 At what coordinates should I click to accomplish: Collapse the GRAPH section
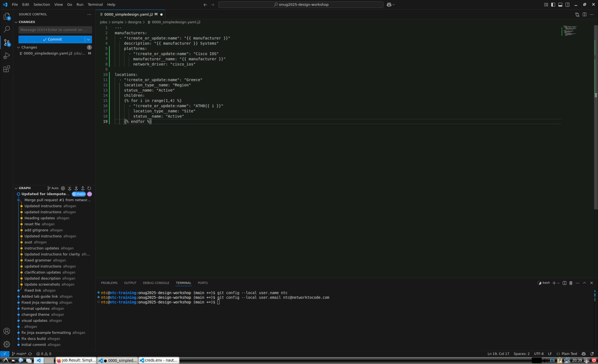point(16,188)
